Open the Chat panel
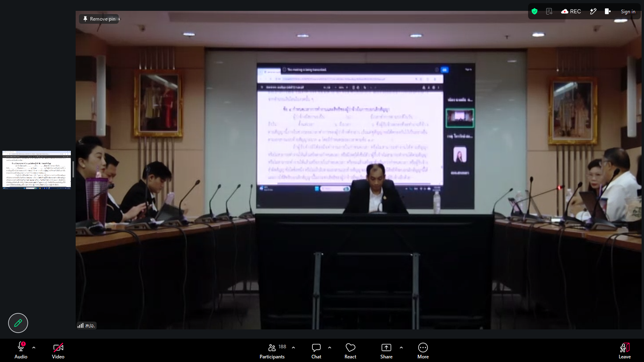The image size is (644, 362). [316, 351]
